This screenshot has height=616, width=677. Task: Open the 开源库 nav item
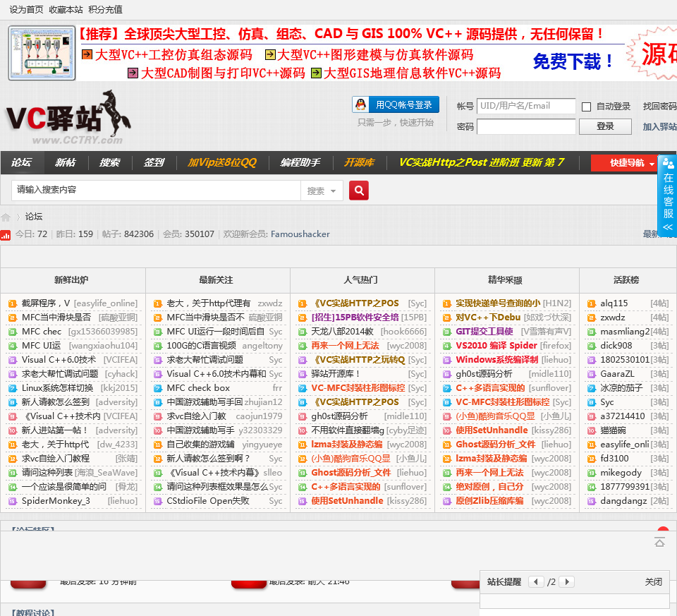click(359, 162)
